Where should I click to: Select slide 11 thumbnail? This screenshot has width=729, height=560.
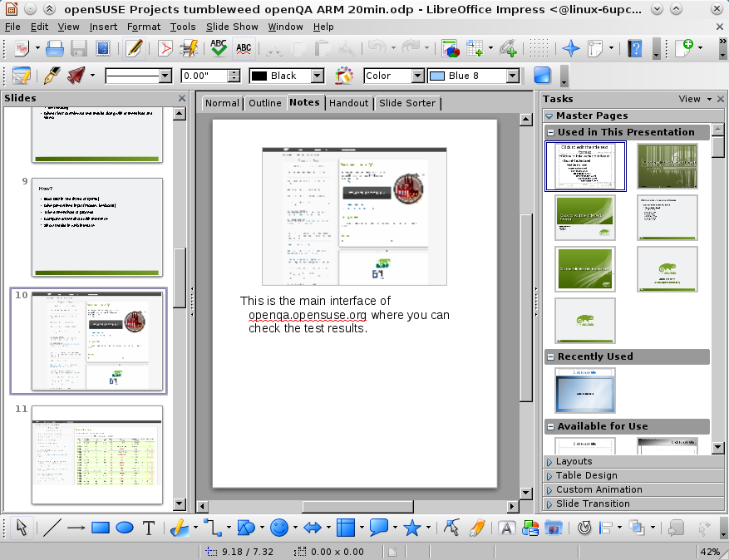pyautogui.click(x=97, y=454)
